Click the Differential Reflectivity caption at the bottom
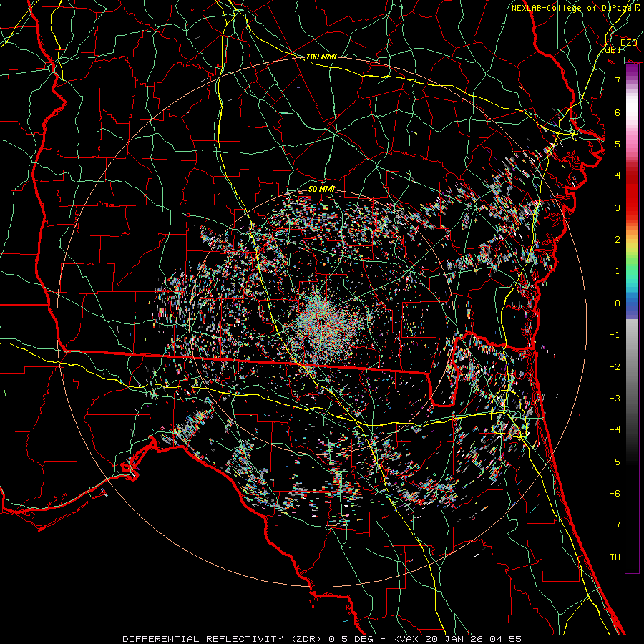The width and height of the screenshot is (644, 644). 322,639
